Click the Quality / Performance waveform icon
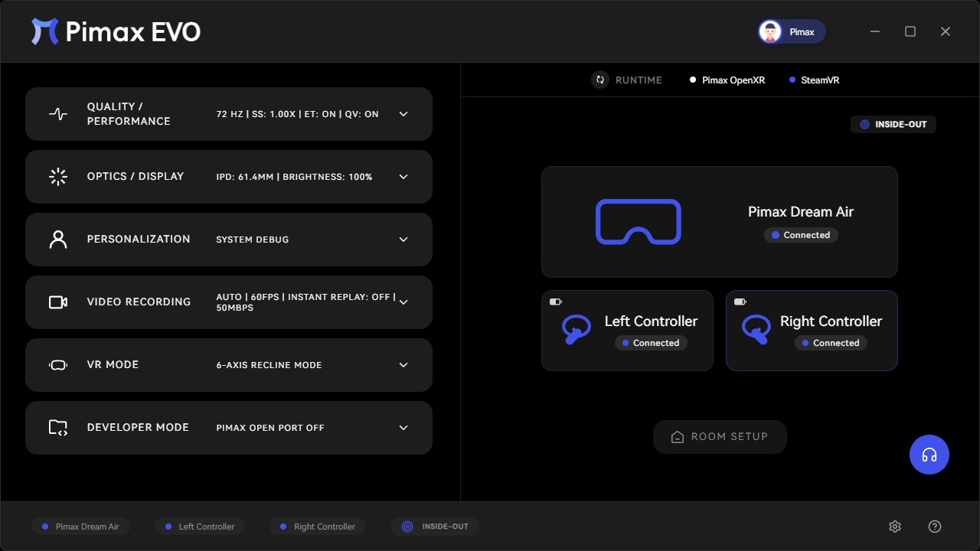The height and width of the screenshot is (551, 980). point(58,114)
